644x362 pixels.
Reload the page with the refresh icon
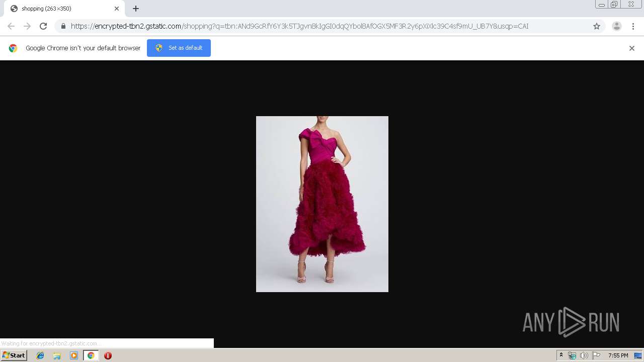pos(43,26)
